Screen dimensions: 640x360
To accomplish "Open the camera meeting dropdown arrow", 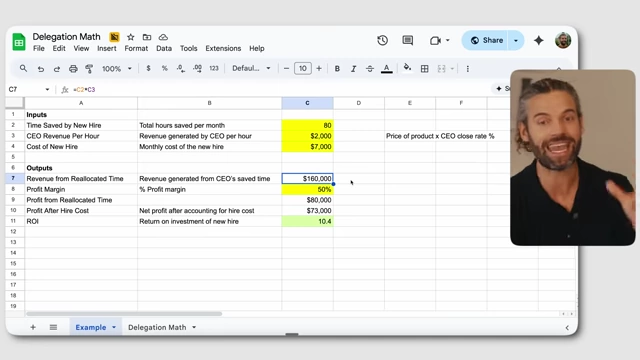I will (x=448, y=40).
